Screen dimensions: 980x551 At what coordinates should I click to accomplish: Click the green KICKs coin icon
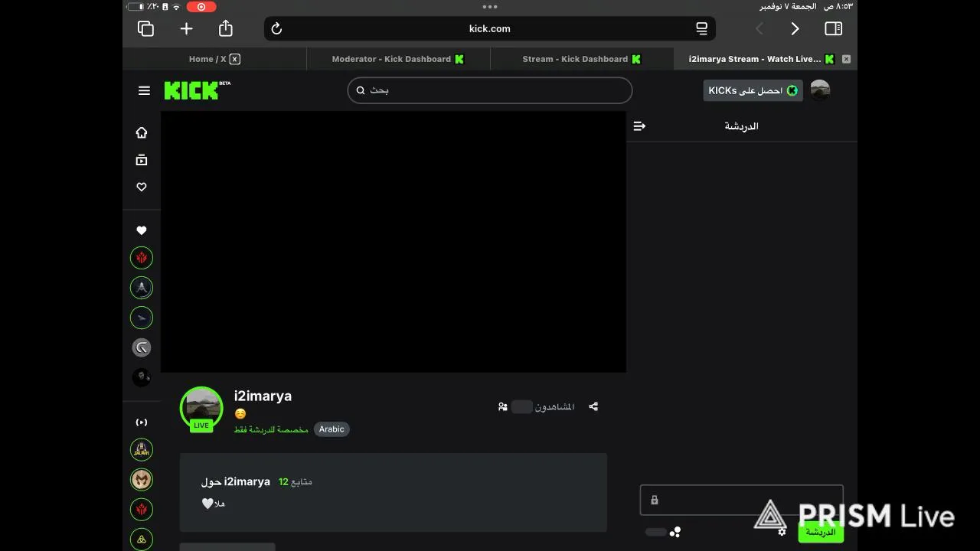(x=792, y=90)
